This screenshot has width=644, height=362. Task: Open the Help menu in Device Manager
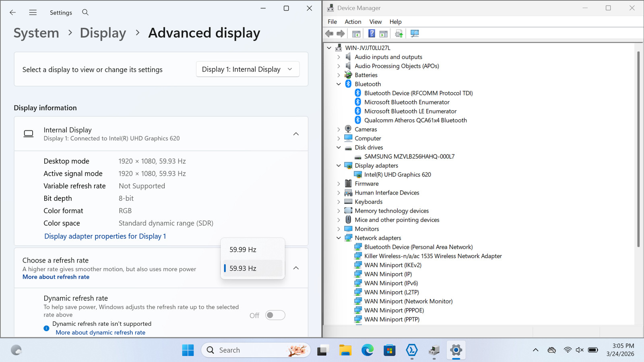tap(396, 22)
